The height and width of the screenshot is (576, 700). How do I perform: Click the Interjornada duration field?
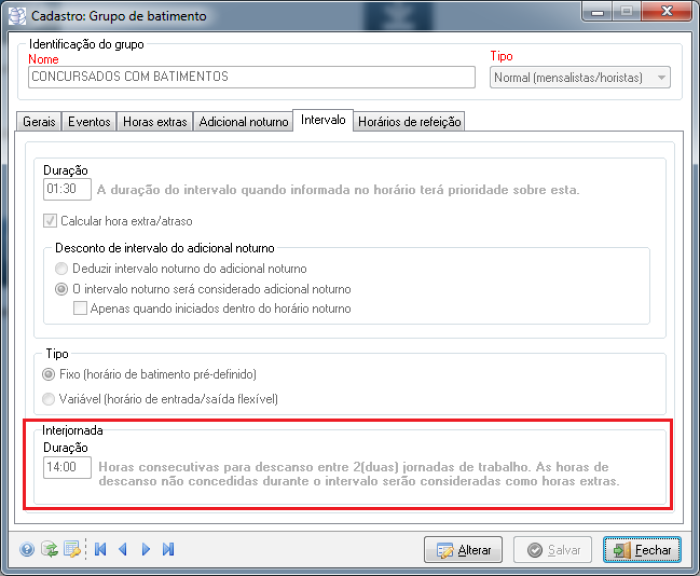pyautogui.click(x=67, y=467)
